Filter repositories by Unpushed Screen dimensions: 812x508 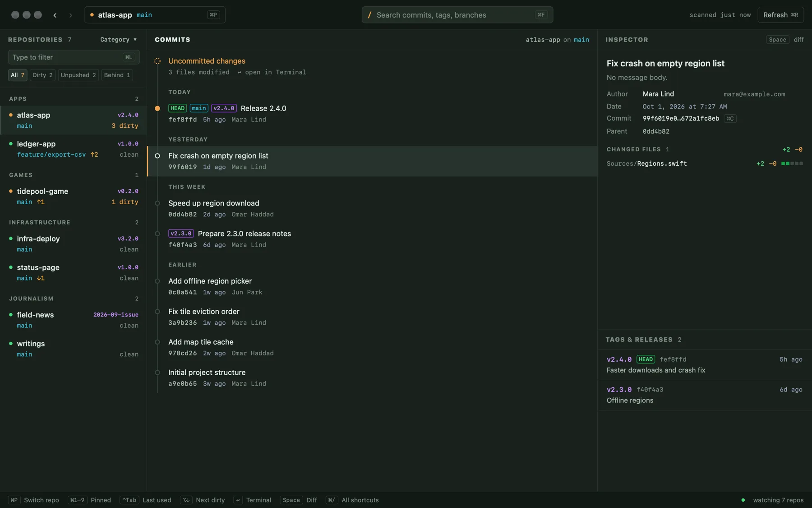coord(78,75)
